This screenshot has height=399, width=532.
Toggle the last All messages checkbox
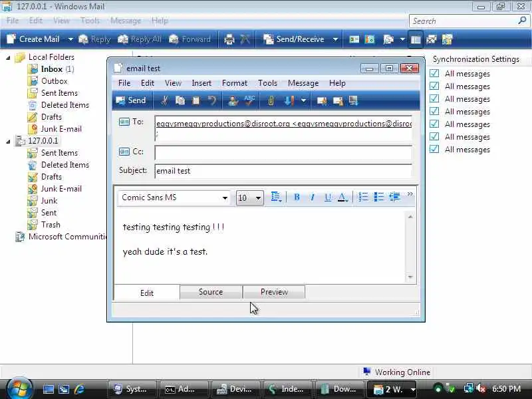coord(434,149)
